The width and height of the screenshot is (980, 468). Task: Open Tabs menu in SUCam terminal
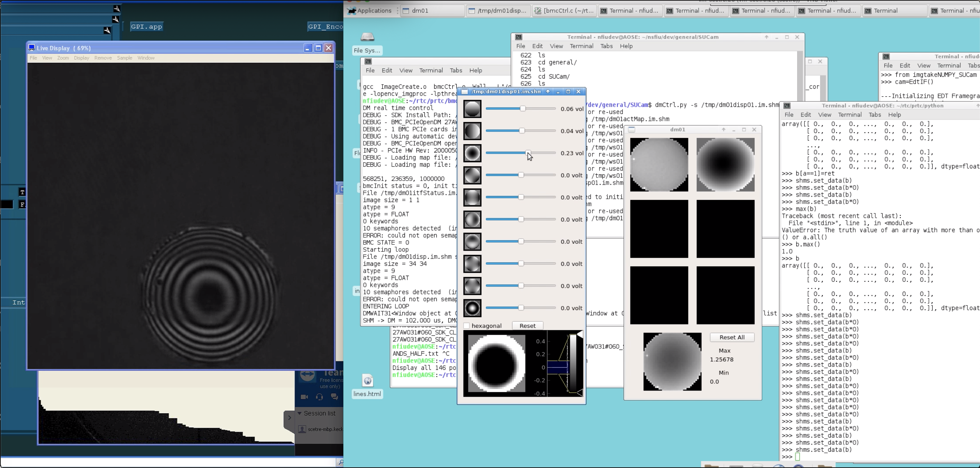(x=606, y=46)
